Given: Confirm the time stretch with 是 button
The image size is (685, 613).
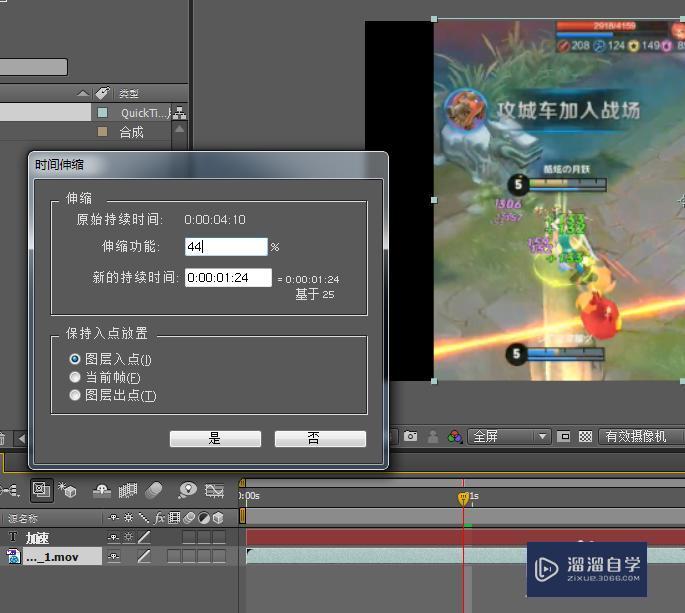Looking at the screenshot, I should coord(215,439).
